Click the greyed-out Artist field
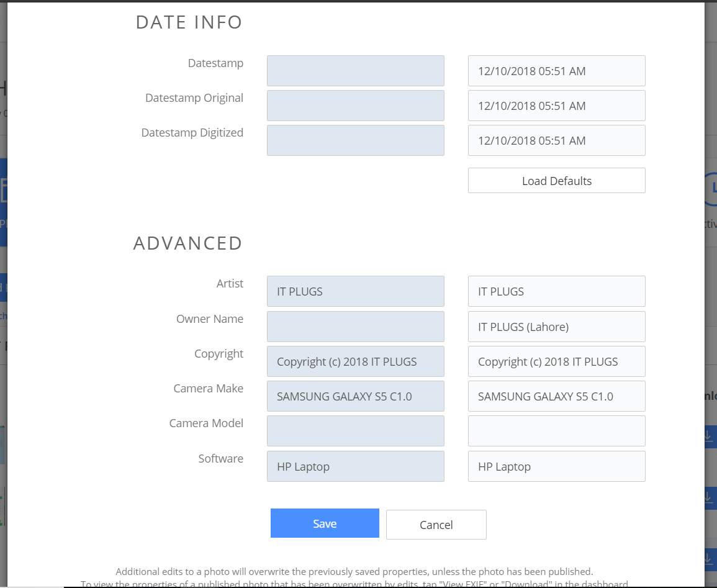The image size is (717, 588). (x=355, y=291)
